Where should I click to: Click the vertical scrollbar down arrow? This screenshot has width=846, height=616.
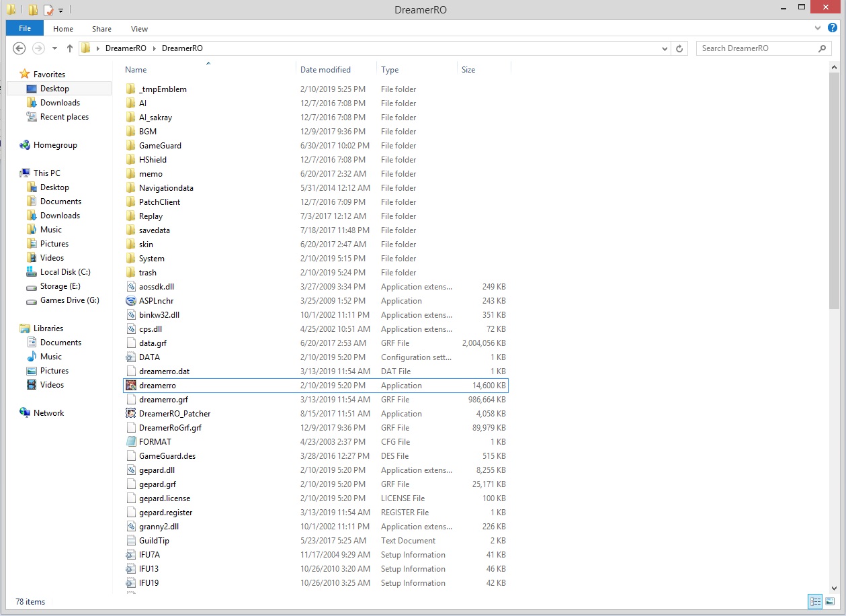coord(834,588)
